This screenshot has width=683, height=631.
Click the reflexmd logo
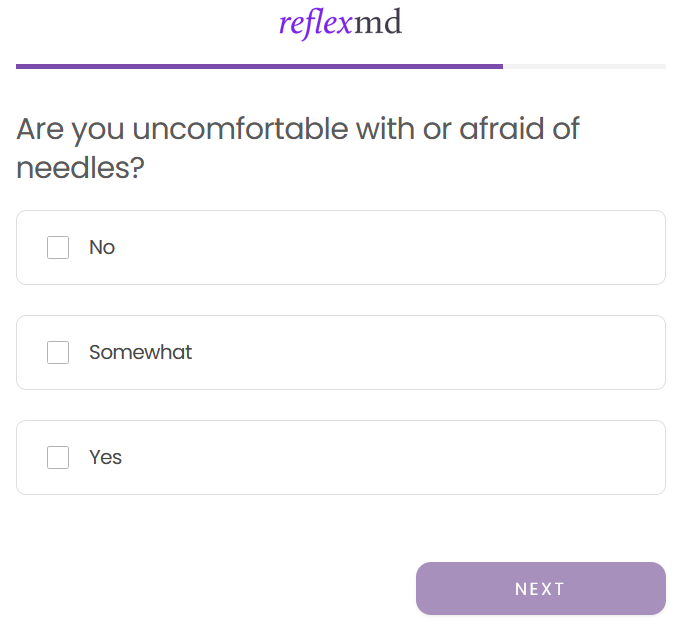tap(341, 23)
